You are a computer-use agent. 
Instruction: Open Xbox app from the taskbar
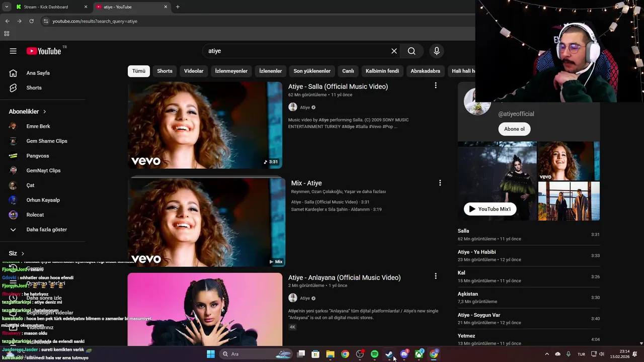point(419,354)
